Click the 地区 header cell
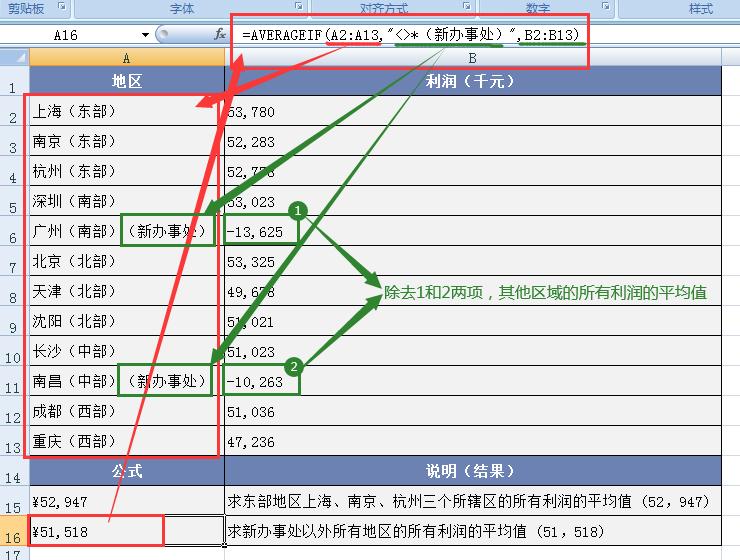This screenshot has height=560, width=740. tap(127, 81)
